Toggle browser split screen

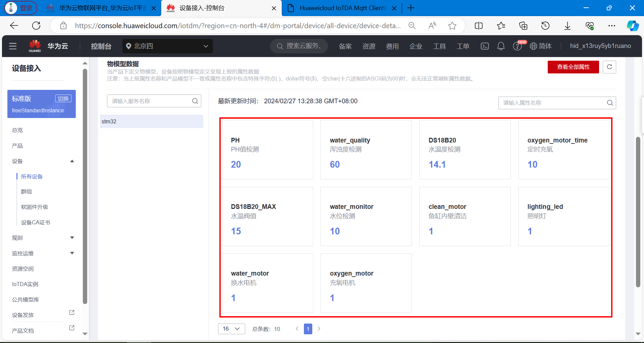(479, 26)
